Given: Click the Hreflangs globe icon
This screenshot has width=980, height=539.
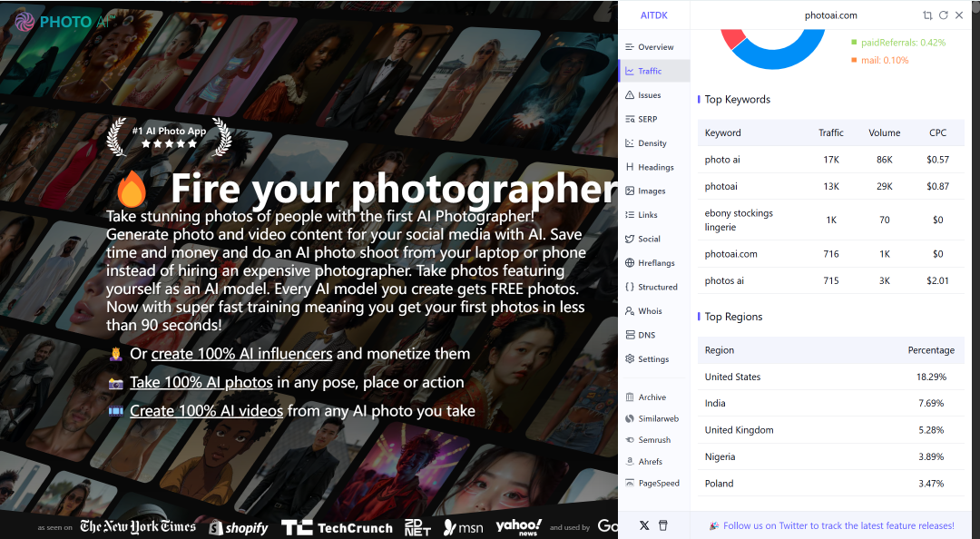Looking at the screenshot, I should point(630,262).
